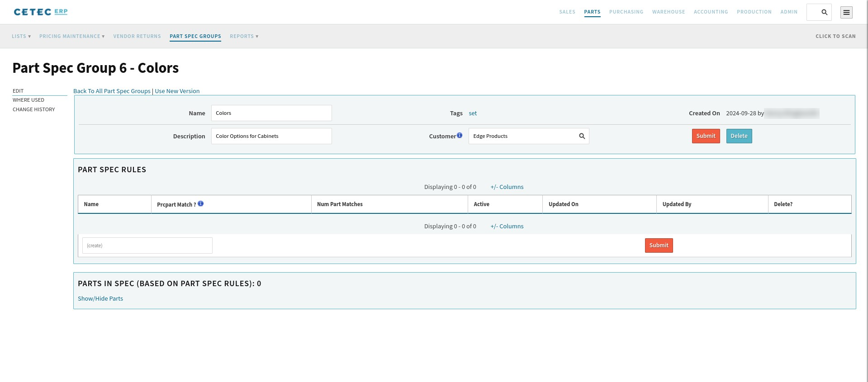
Task: Click the Customer field search icon
Action: 582,136
